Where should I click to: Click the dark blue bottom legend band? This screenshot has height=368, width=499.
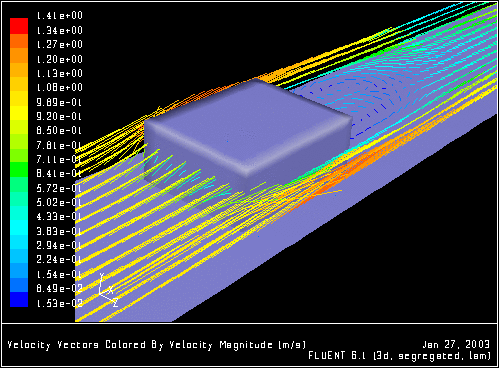tap(19, 299)
